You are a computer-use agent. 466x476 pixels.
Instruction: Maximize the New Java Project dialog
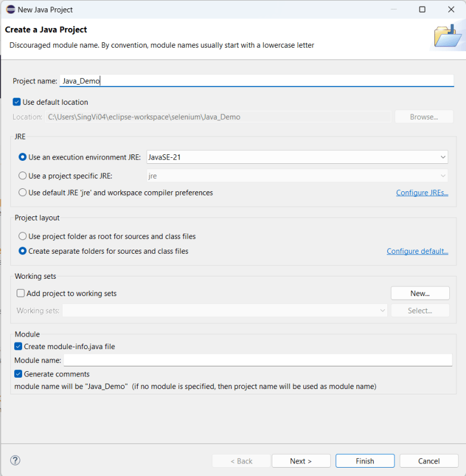tap(422, 10)
